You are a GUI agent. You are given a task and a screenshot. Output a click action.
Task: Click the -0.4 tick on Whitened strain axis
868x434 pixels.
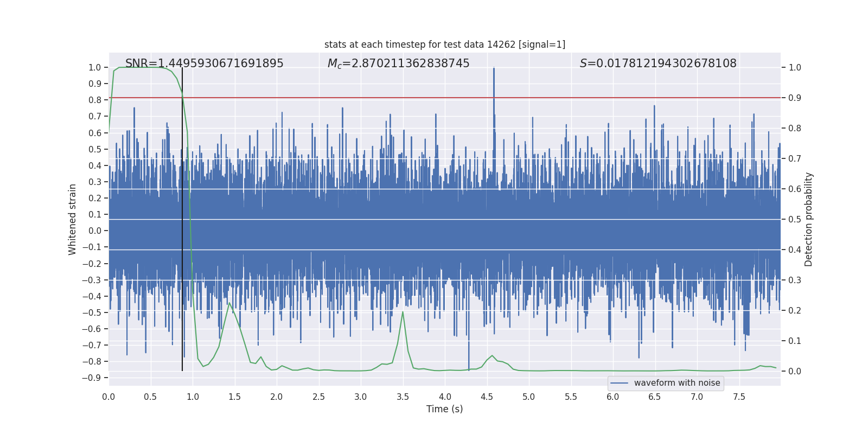(x=92, y=297)
